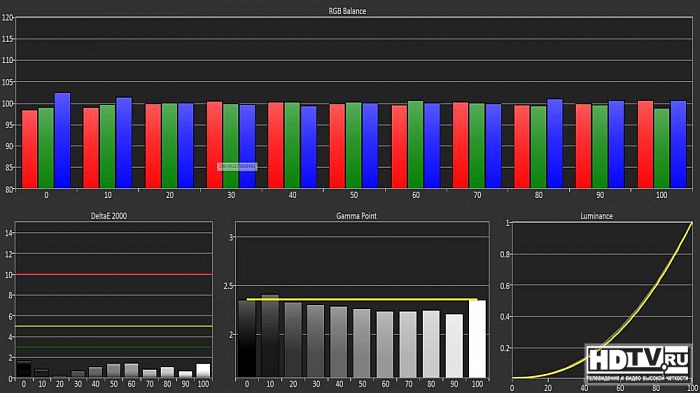Click the yellow threshold line in DeltaE chart
The height and width of the screenshot is (393, 700).
click(x=113, y=326)
